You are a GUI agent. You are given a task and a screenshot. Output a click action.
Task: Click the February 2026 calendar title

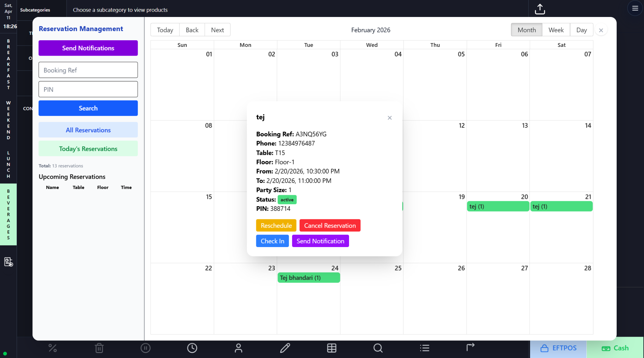point(370,30)
